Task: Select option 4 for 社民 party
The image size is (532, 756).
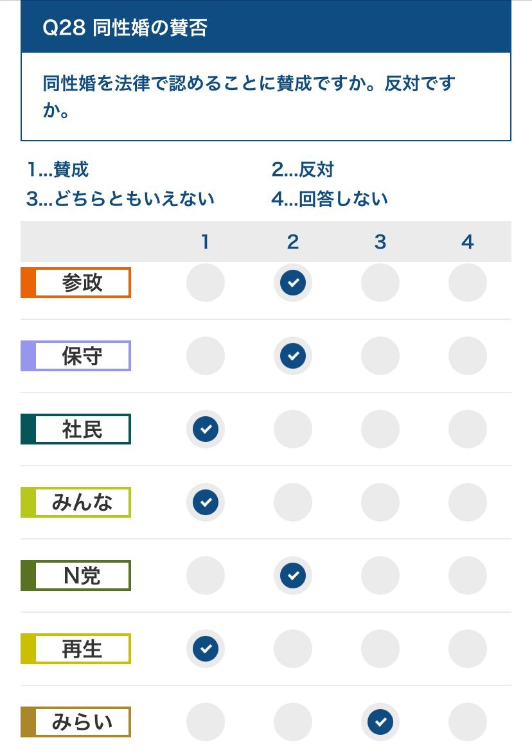Action: (x=467, y=429)
